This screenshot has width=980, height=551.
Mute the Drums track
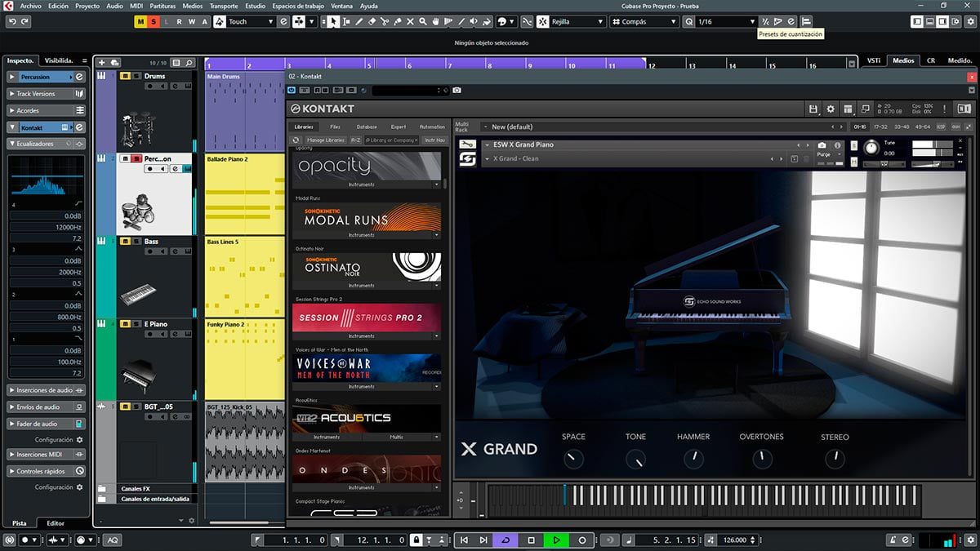click(125, 76)
